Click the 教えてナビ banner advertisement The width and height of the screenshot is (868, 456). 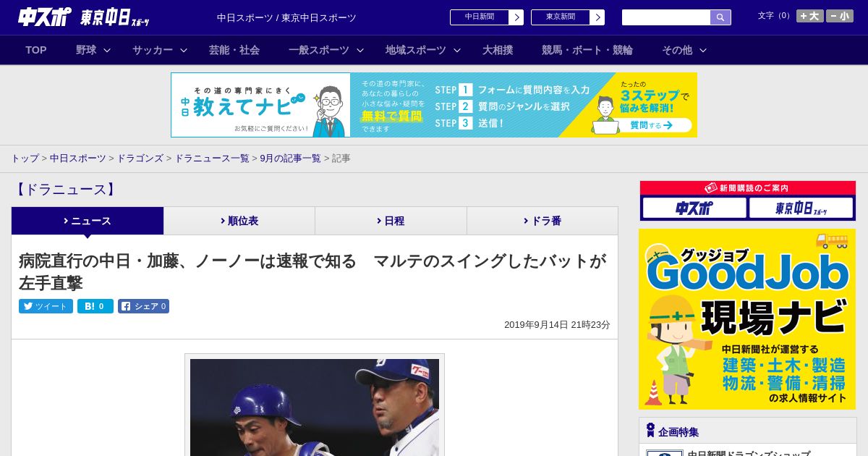point(434,105)
